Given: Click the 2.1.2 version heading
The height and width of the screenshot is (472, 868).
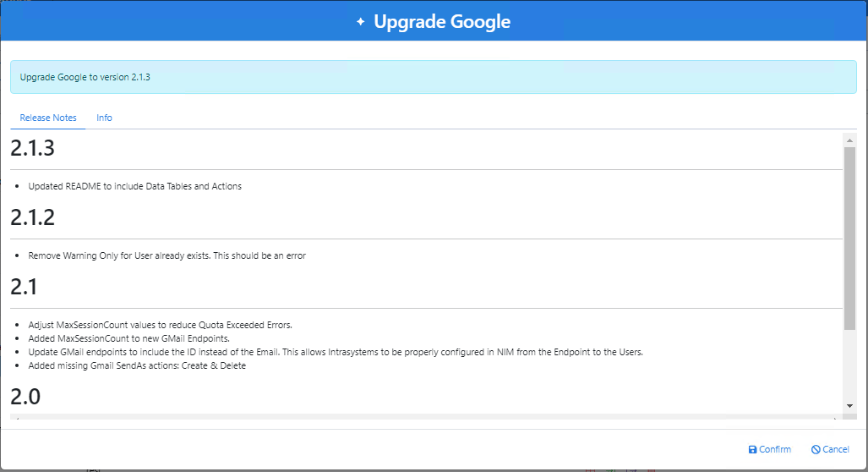Looking at the screenshot, I should 32,217.
